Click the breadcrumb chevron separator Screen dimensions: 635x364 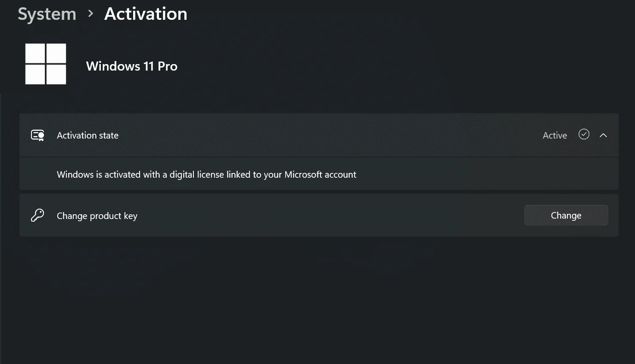pyautogui.click(x=90, y=14)
